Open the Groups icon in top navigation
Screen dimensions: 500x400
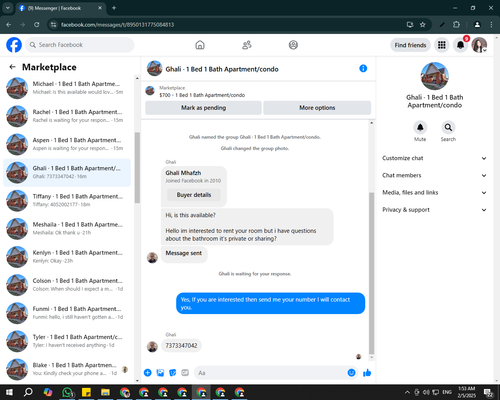click(293, 45)
